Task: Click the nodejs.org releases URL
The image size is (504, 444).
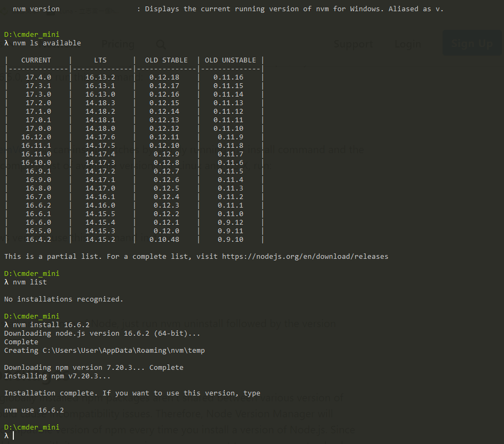Action: pos(305,256)
